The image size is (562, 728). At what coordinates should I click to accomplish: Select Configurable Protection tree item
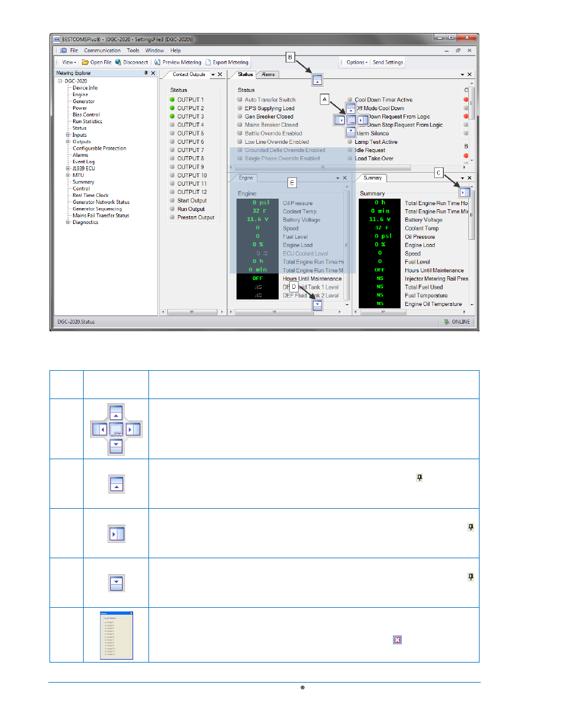tap(100, 149)
